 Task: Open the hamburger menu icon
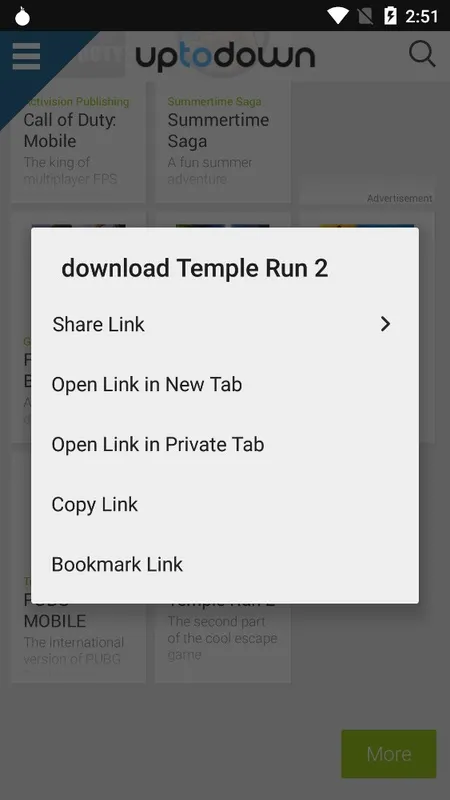(x=27, y=56)
